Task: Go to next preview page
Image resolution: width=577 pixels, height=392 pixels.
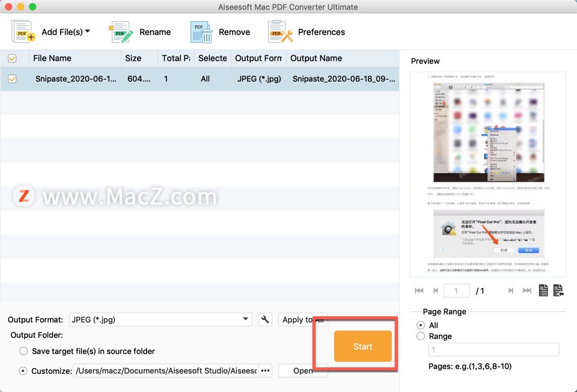Action: [511, 290]
